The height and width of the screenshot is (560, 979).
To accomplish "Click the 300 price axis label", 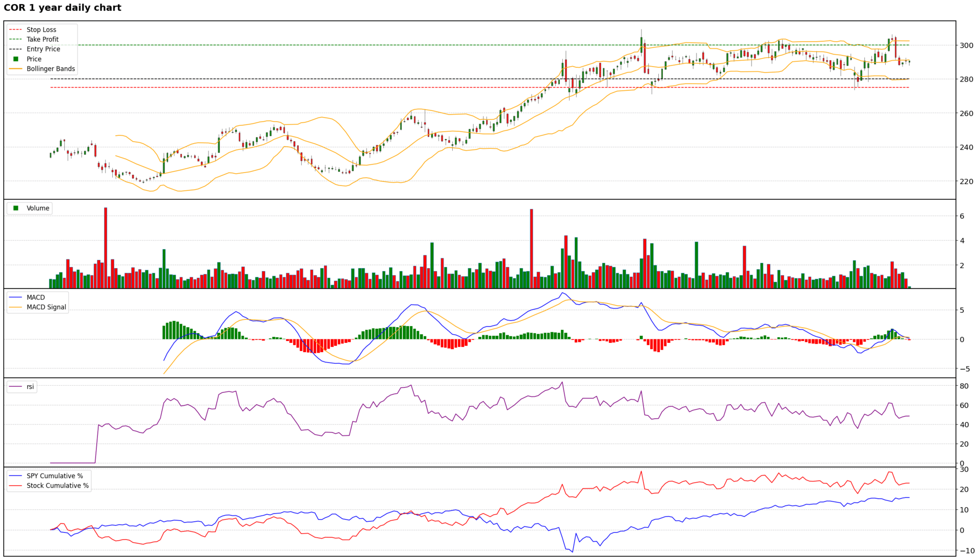I will [966, 45].
